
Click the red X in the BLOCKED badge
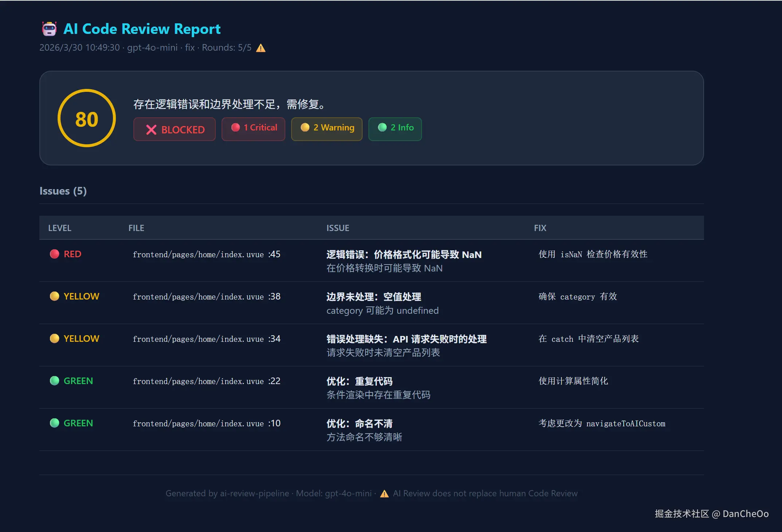coord(151,130)
